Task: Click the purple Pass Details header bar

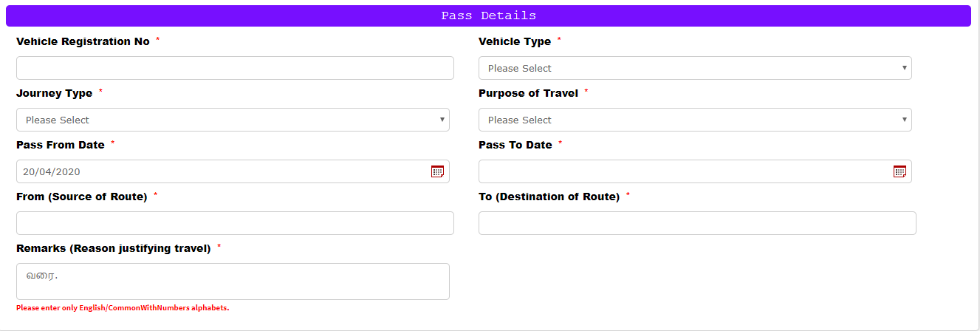Action: 488,16
